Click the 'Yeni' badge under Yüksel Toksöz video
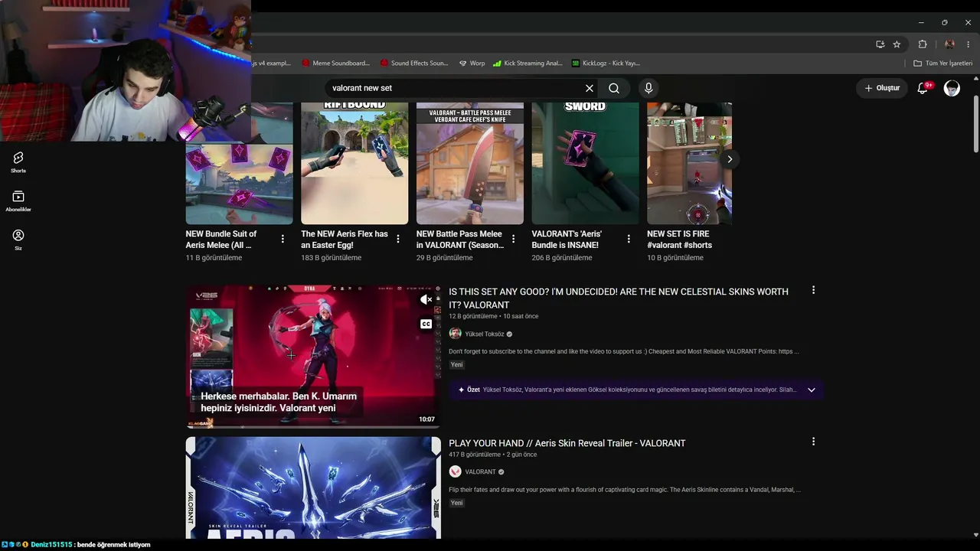The width and height of the screenshot is (980, 551). (x=456, y=365)
